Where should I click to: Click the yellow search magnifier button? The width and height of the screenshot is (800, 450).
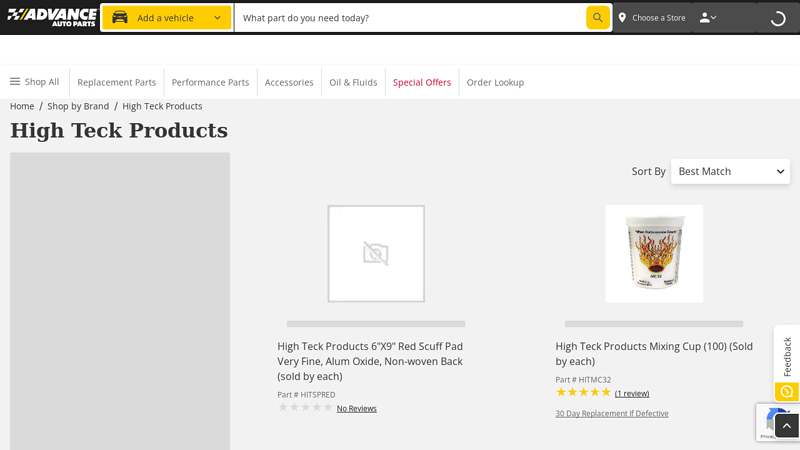[x=597, y=18]
